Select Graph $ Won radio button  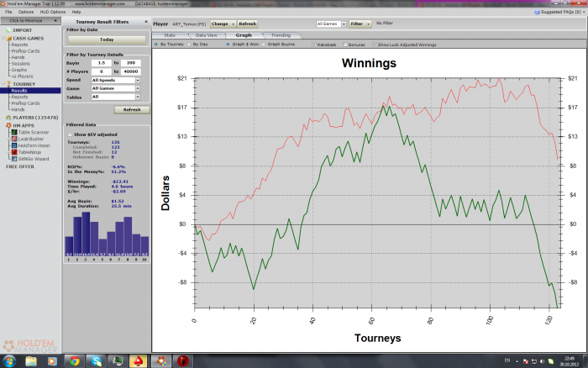point(228,45)
